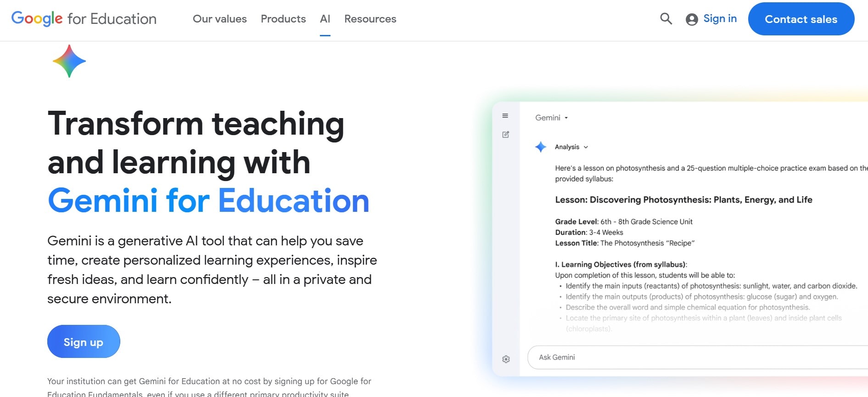Viewport: 868px width, 397px height.
Task: Open the settings gear in Gemini sidebar
Action: point(506,359)
